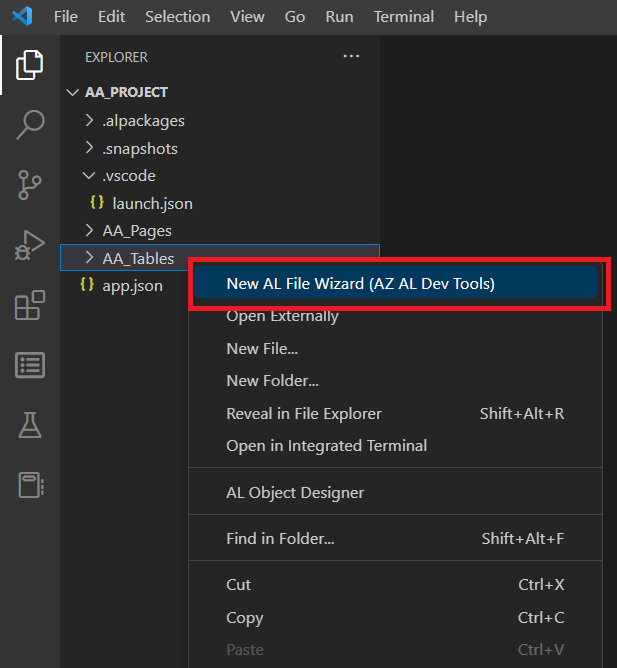Image resolution: width=617 pixels, height=668 pixels.
Task: Click the EXPLORER panel title
Action: 116,57
